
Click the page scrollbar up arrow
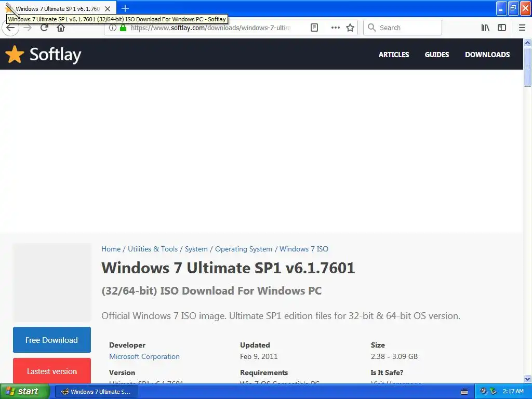(x=527, y=43)
